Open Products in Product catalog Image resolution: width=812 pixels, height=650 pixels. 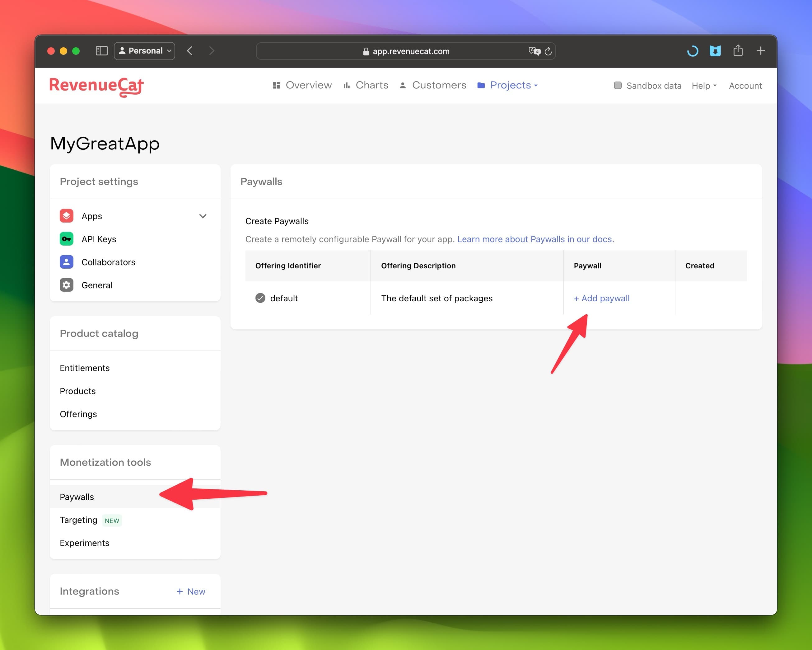pyautogui.click(x=135, y=391)
